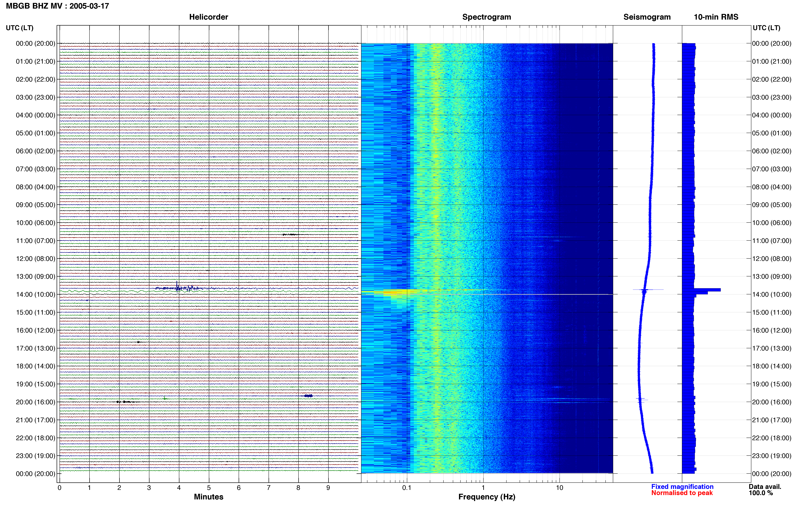
Task: Click the right UTC (LT) axis label
Action: [x=766, y=28]
